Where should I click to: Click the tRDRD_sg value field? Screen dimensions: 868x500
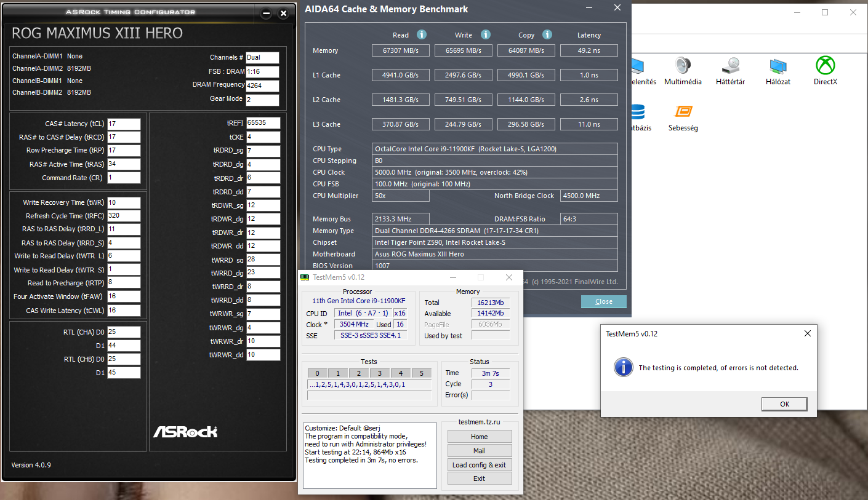click(263, 151)
